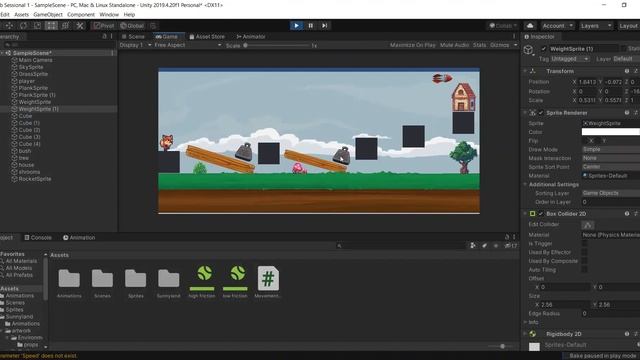Screen dimensions: 640x360
Task: Select the Move tool in toolbar
Action: pos(9,26)
